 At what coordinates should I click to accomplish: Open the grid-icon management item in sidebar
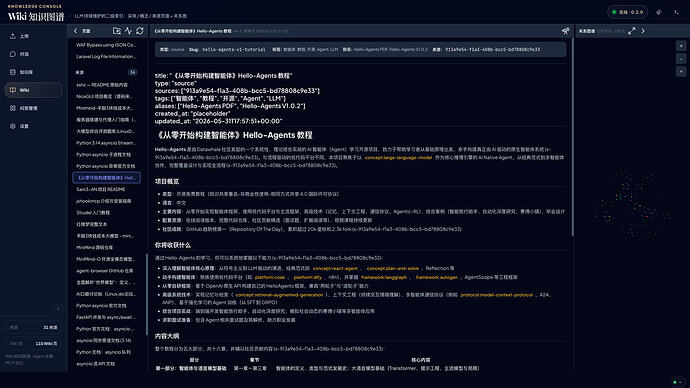(x=33, y=108)
